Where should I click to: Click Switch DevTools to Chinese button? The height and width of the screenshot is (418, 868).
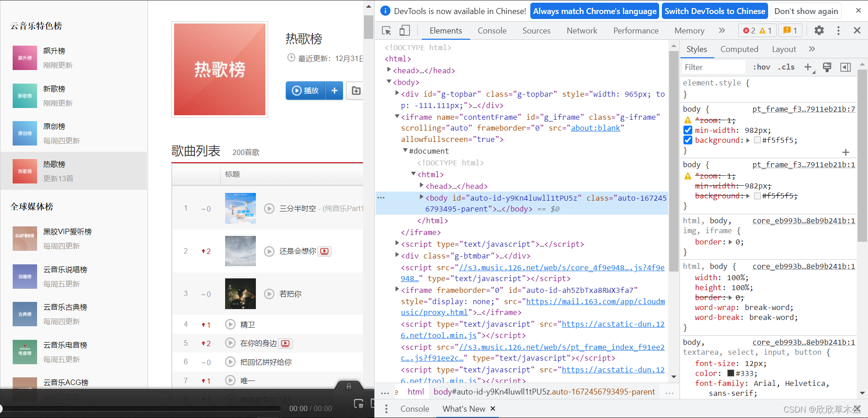pyautogui.click(x=715, y=11)
